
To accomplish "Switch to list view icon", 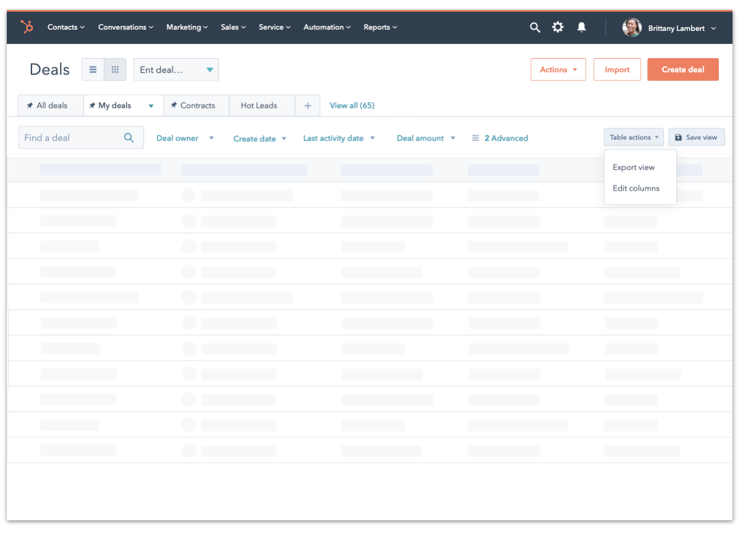I will (x=93, y=70).
